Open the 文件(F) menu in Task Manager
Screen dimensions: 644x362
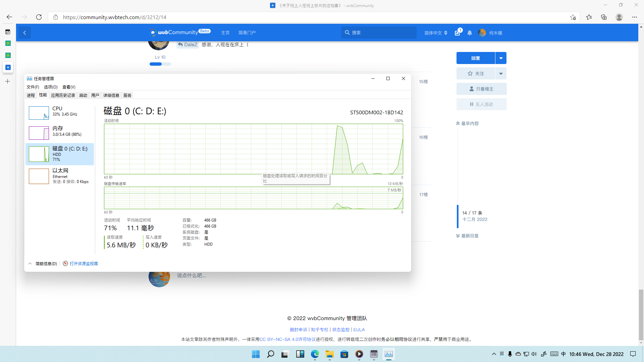(x=33, y=87)
